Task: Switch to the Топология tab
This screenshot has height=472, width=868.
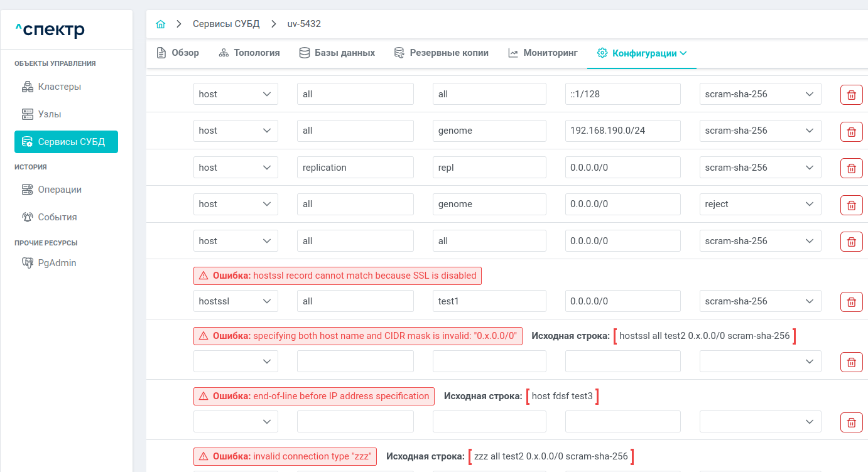Action: tap(249, 53)
